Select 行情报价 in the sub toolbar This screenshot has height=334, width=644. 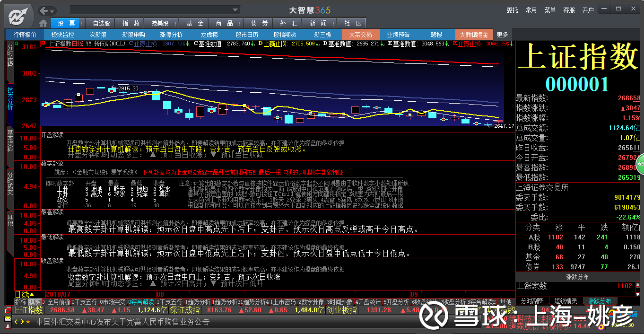(x=25, y=35)
